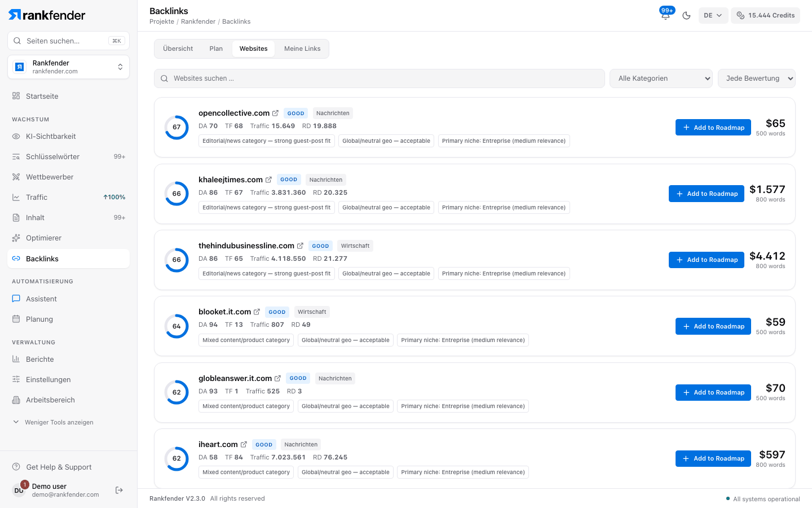Open Get Help & Support
Image resolution: width=812 pixels, height=508 pixels.
coord(52,467)
